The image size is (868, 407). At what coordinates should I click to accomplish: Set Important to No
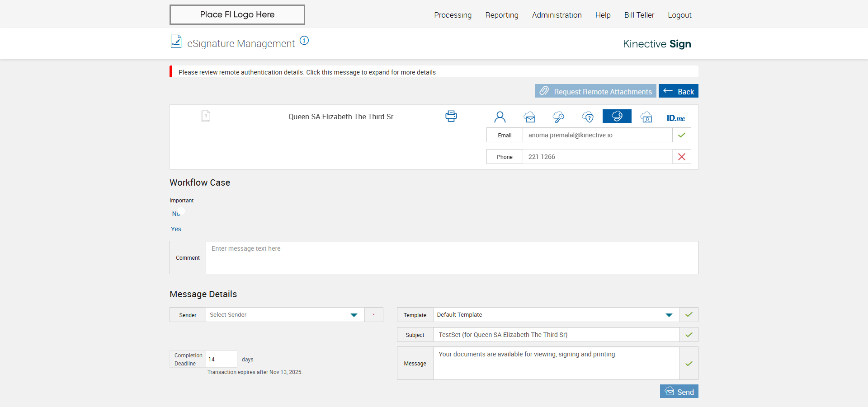[175, 214]
